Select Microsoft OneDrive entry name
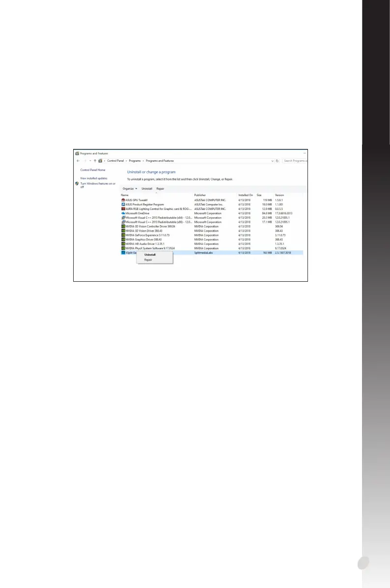390x588 pixels. [x=138, y=213]
